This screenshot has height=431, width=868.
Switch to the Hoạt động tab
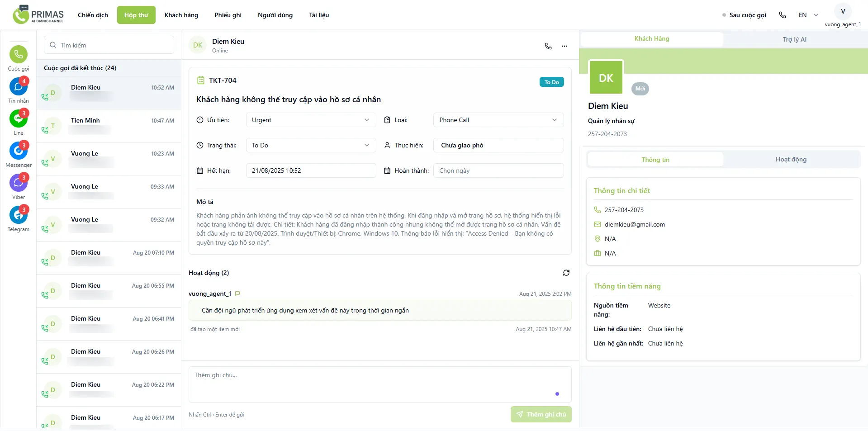click(x=791, y=160)
